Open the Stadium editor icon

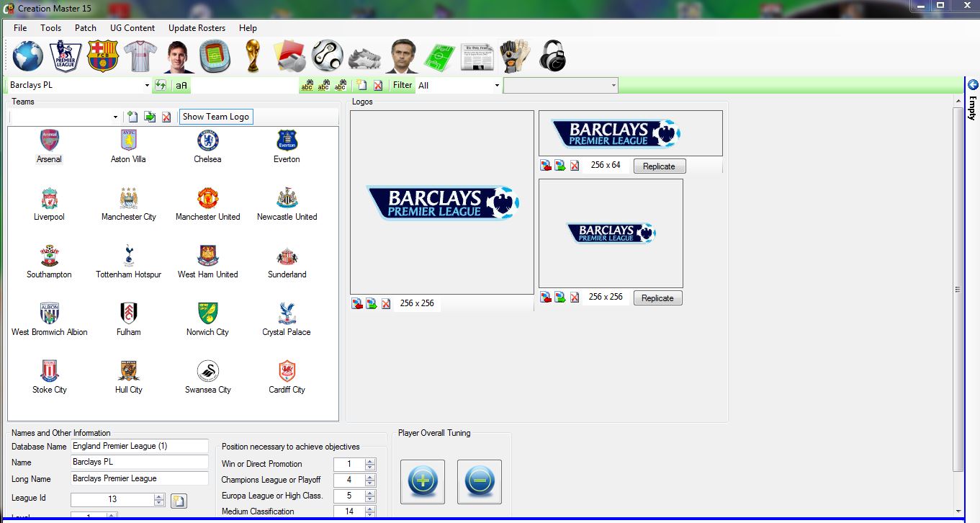click(215, 56)
